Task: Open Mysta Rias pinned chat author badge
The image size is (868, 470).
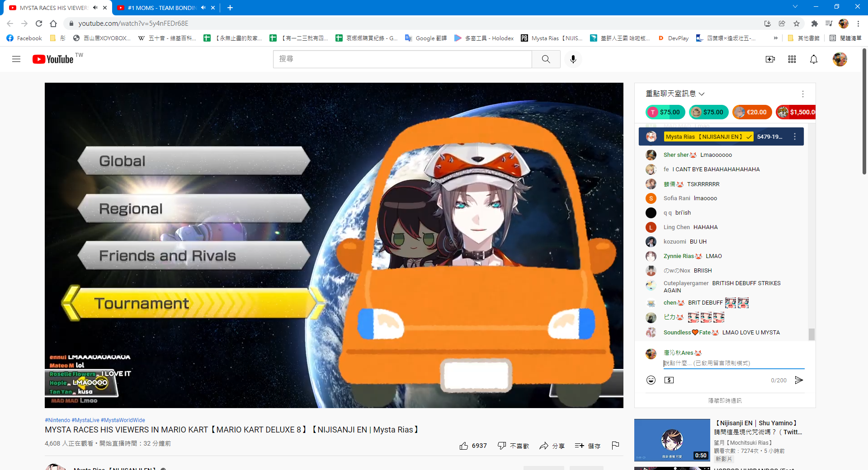Action: [709, 136]
